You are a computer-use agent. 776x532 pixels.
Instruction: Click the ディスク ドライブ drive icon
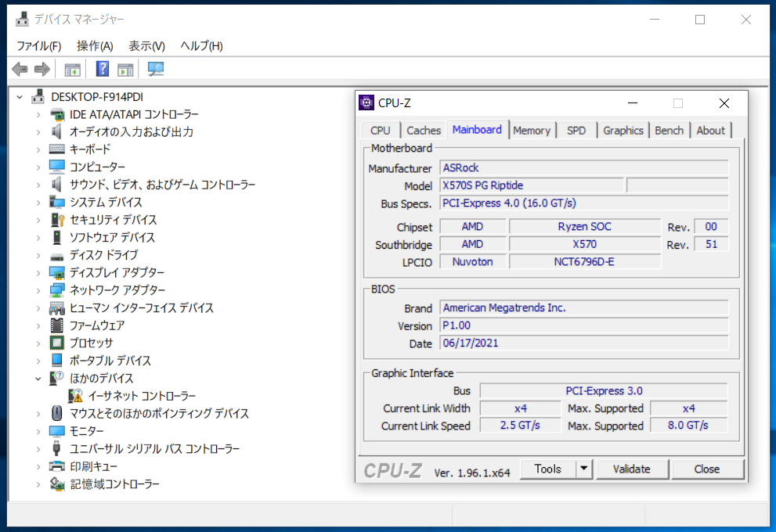(57, 256)
